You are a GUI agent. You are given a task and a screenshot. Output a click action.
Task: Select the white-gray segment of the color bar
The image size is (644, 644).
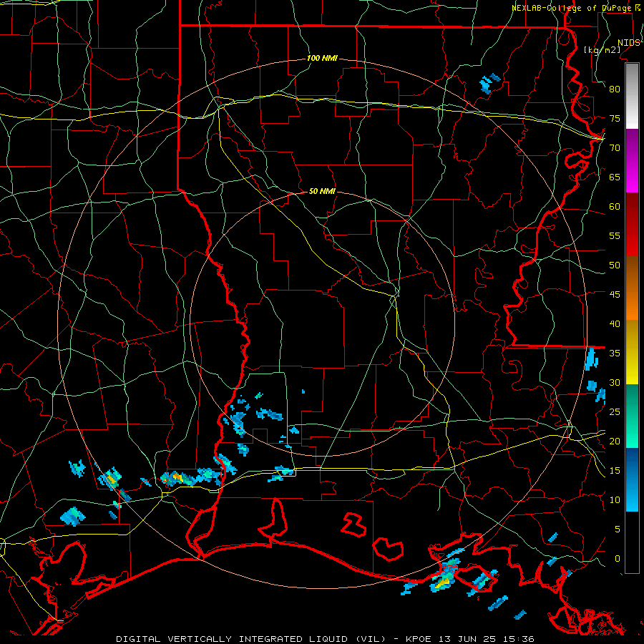click(632, 96)
